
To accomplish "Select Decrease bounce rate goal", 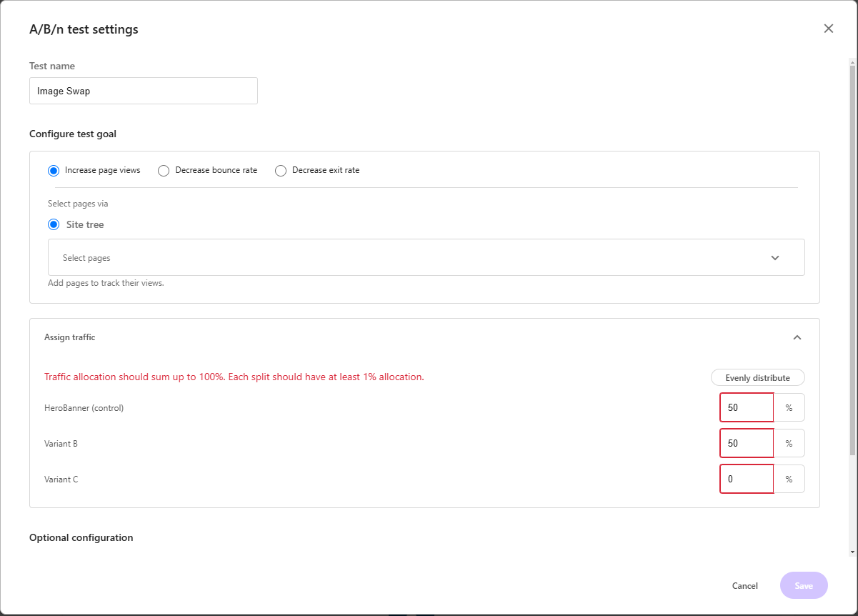I will pyautogui.click(x=164, y=171).
